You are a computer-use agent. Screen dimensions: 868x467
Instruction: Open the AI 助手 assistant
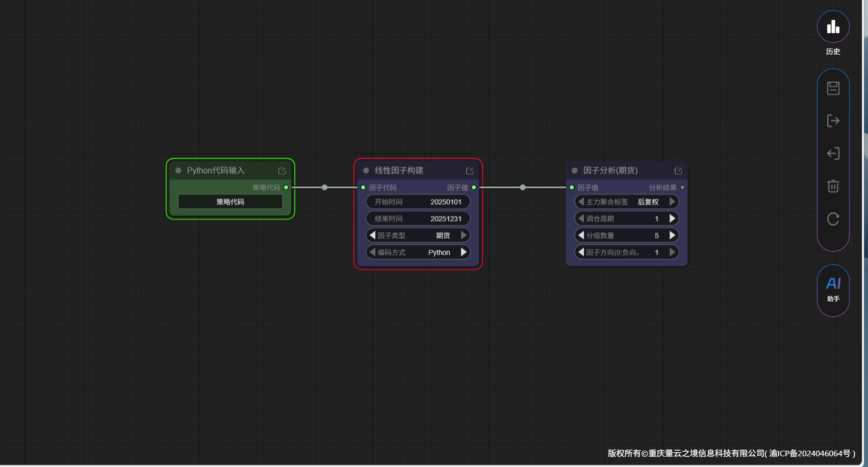coord(833,289)
